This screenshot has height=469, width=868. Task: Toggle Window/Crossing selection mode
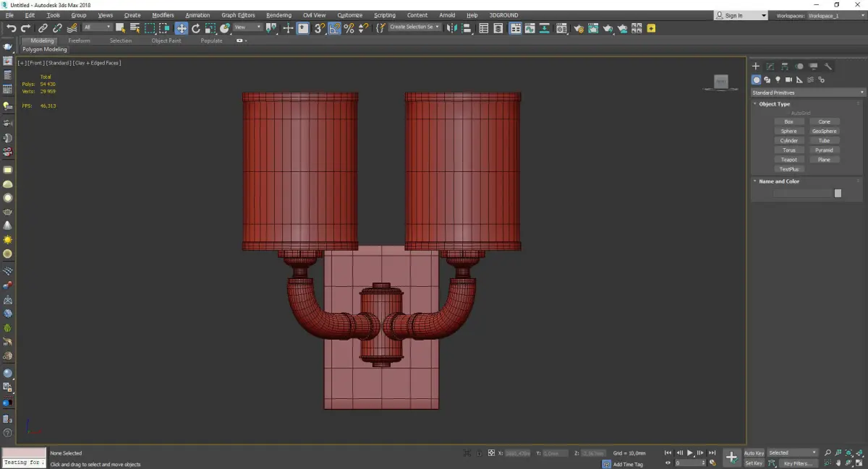click(x=164, y=28)
